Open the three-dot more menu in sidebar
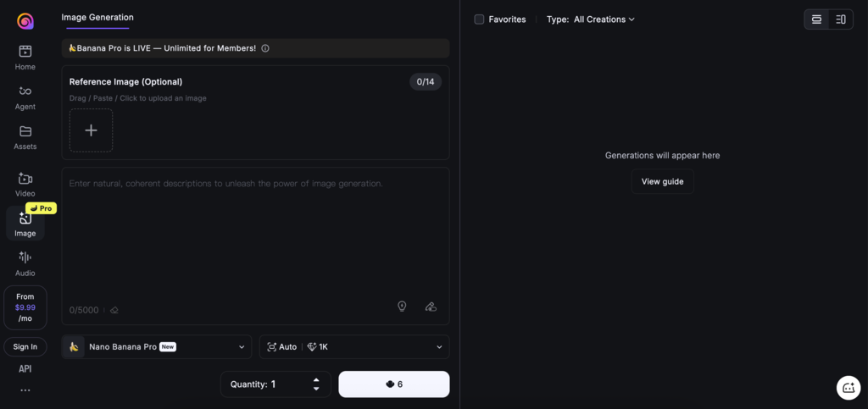Image resolution: width=868 pixels, height=409 pixels. [x=25, y=390]
